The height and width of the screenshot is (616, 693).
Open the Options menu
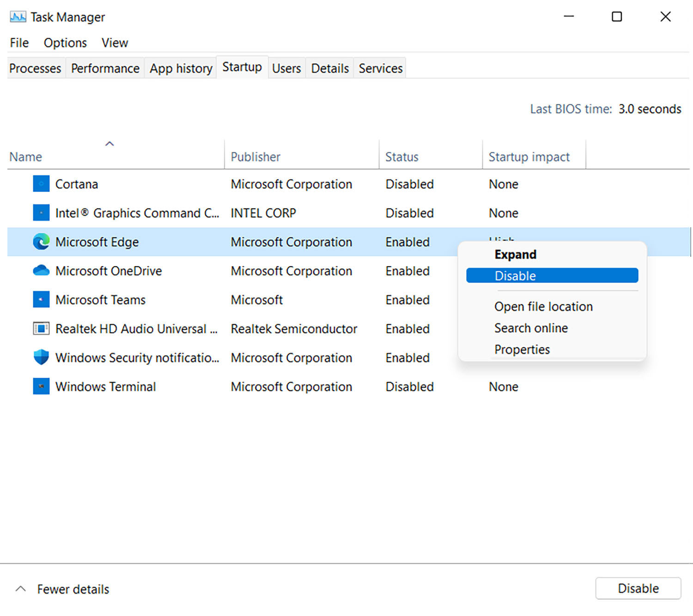(x=65, y=43)
